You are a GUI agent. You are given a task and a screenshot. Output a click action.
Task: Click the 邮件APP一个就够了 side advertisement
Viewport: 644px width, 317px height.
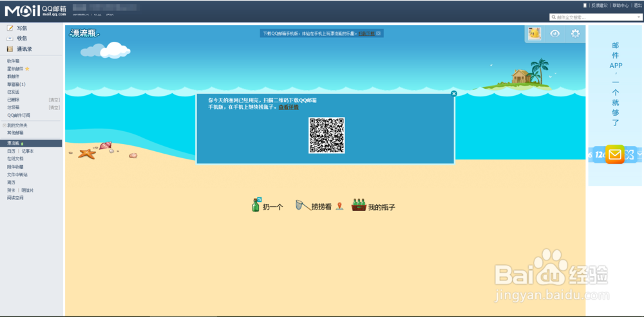[615, 105]
